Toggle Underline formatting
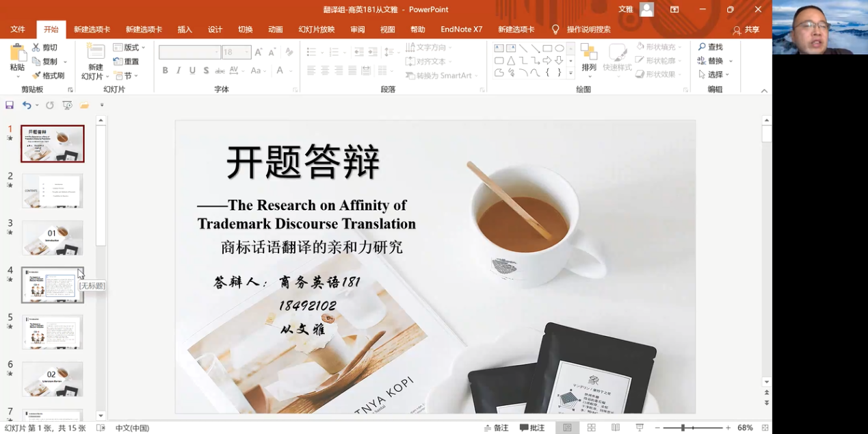868x434 pixels. point(192,71)
